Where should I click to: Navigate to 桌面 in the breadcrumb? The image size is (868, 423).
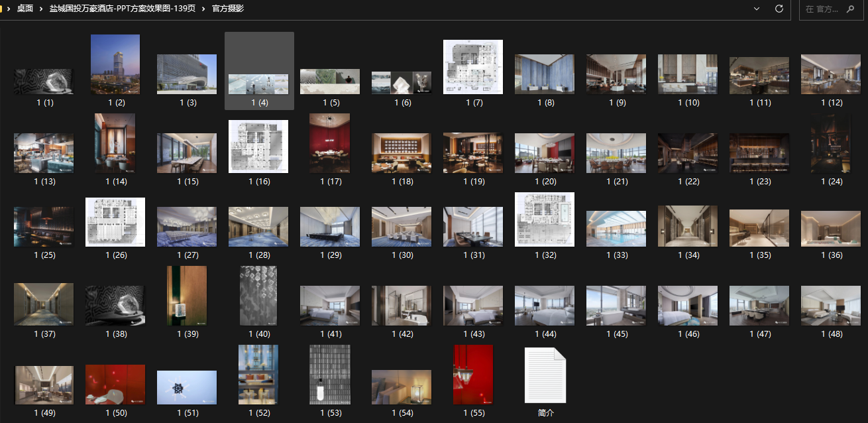[25, 9]
